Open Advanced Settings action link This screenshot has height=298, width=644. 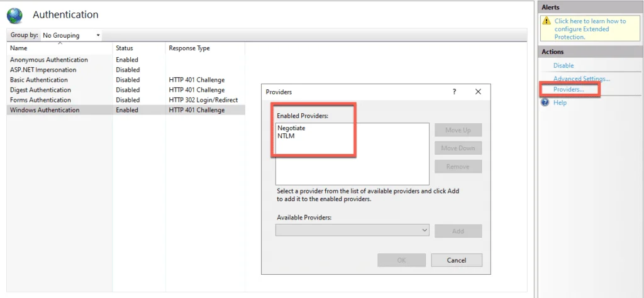tap(582, 79)
